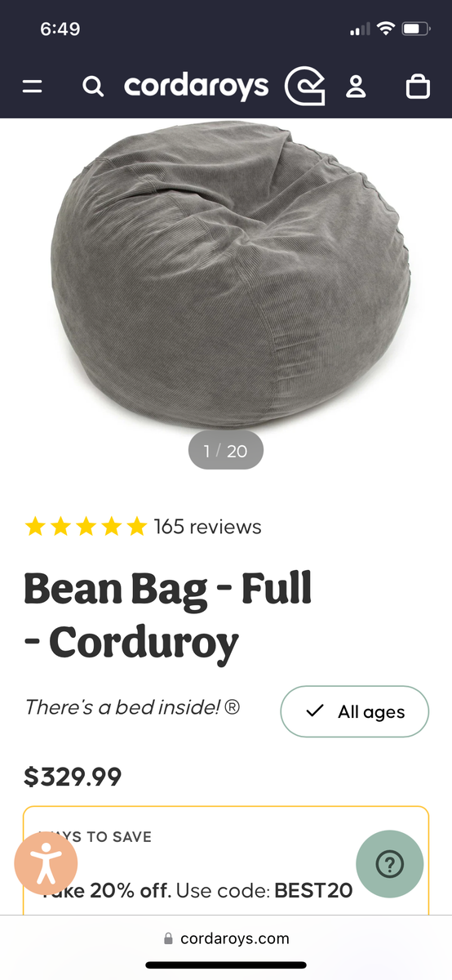
Task: Tap the Cordaroys circular logo emblem
Action: [304, 87]
